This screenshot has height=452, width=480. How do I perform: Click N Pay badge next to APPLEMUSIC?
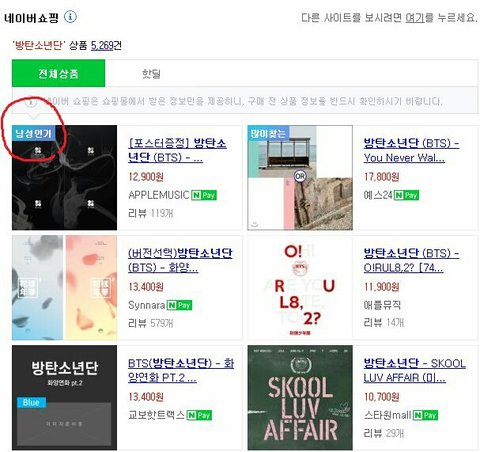(x=204, y=195)
